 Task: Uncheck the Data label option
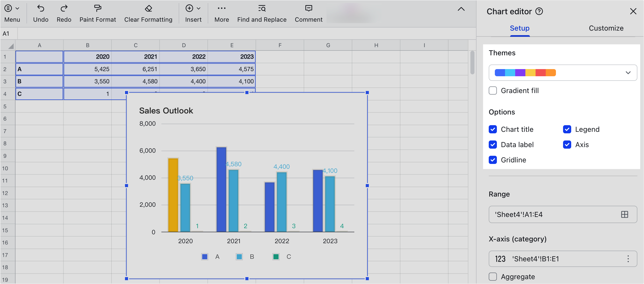coord(493,145)
